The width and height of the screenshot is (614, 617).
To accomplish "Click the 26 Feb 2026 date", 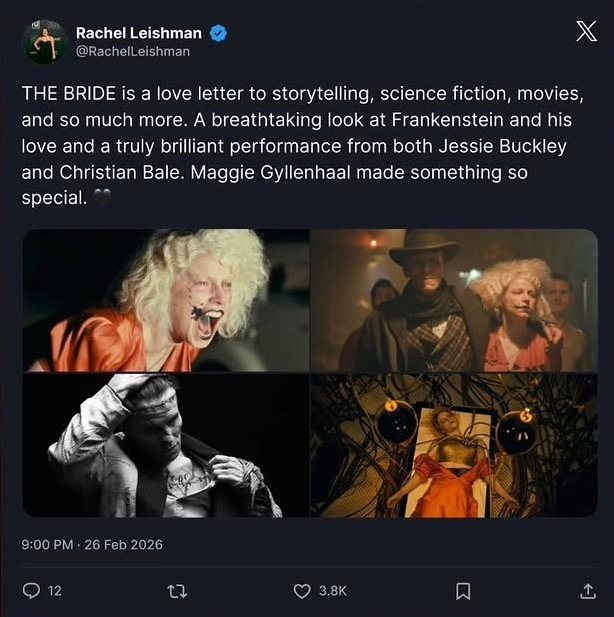I will coord(125,545).
